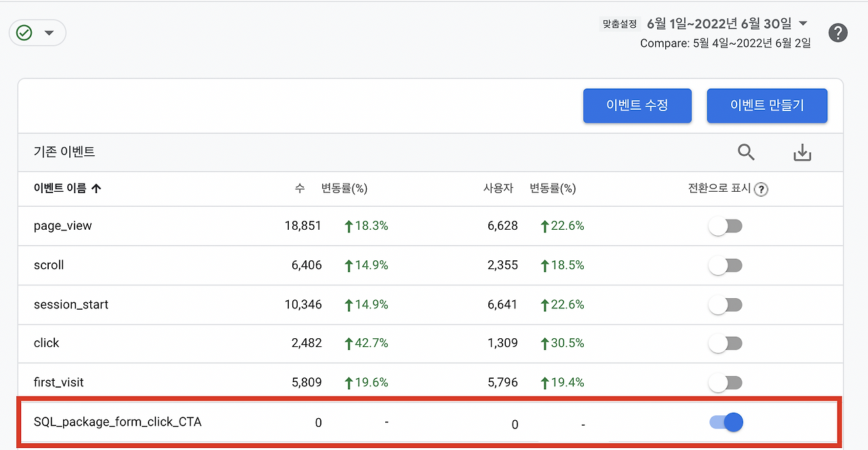The image size is (868, 450).
Task: Click the Compare date range text
Action: click(x=726, y=43)
